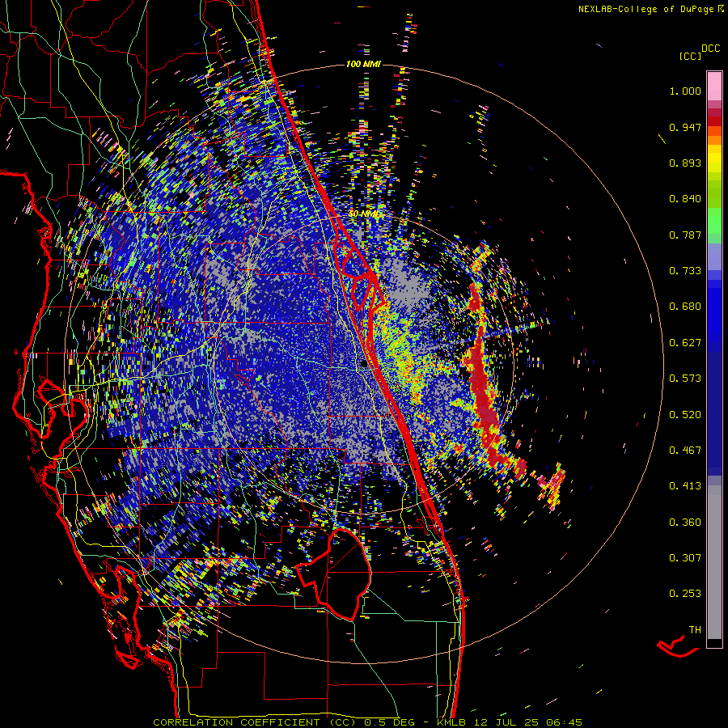Click the CORRELATION COEFFICIENT (CC) caption text
The height and width of the screenshot is (728, 728).
(x=255, y=722)
